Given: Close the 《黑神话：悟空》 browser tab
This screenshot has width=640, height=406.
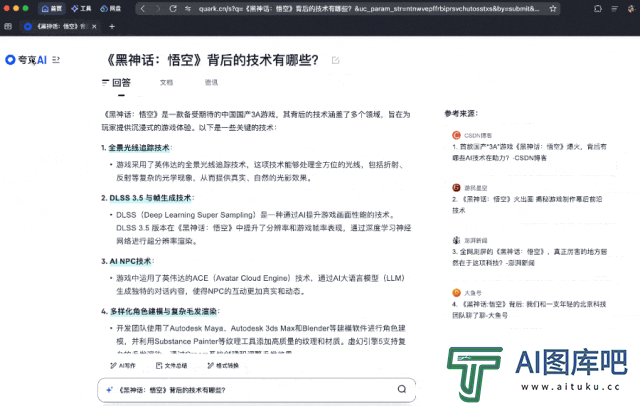Looking at the screenshot, I should tap(94, 27).
